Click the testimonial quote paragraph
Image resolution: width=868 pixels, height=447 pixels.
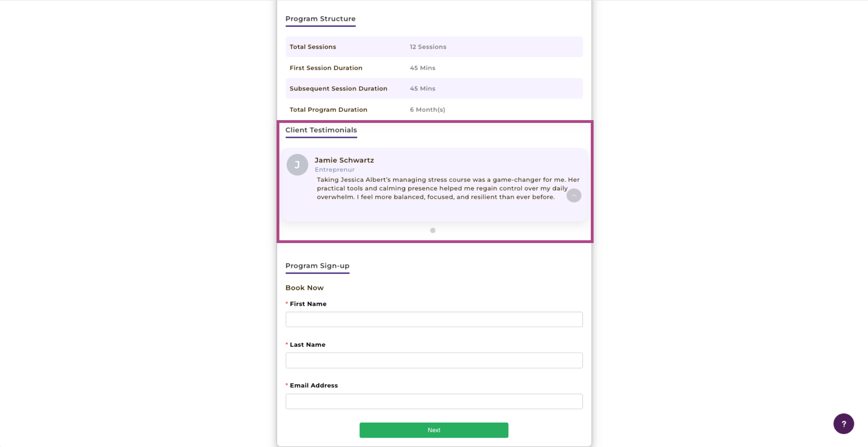[x=448, y=188]
